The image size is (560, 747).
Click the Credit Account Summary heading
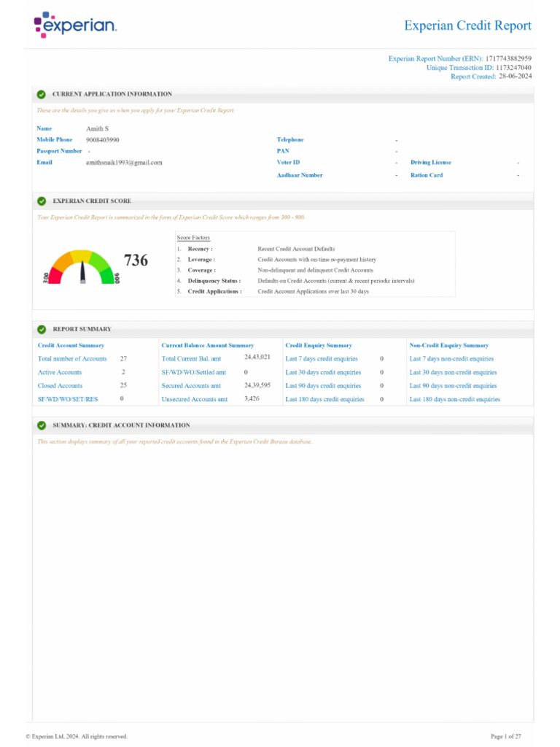point(71,345)
